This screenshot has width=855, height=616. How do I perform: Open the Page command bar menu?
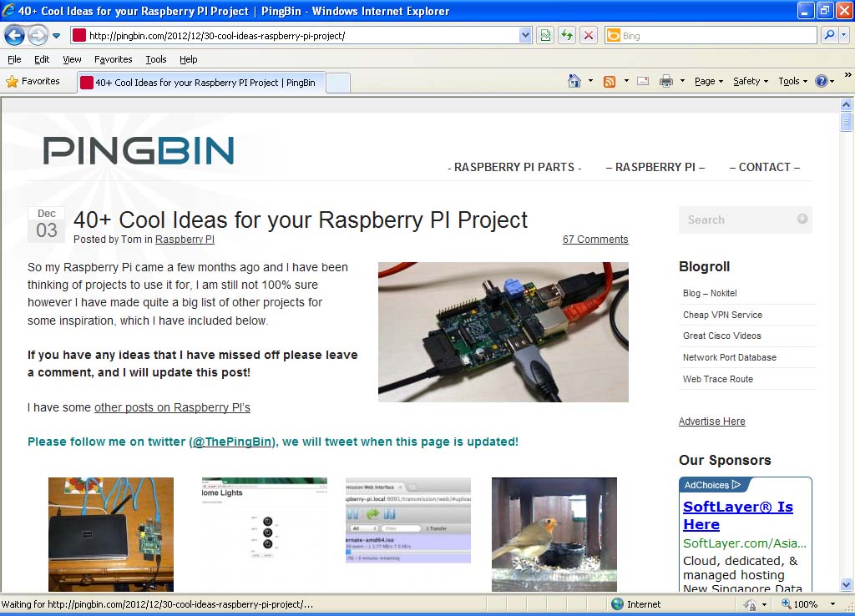pos(708,81)
